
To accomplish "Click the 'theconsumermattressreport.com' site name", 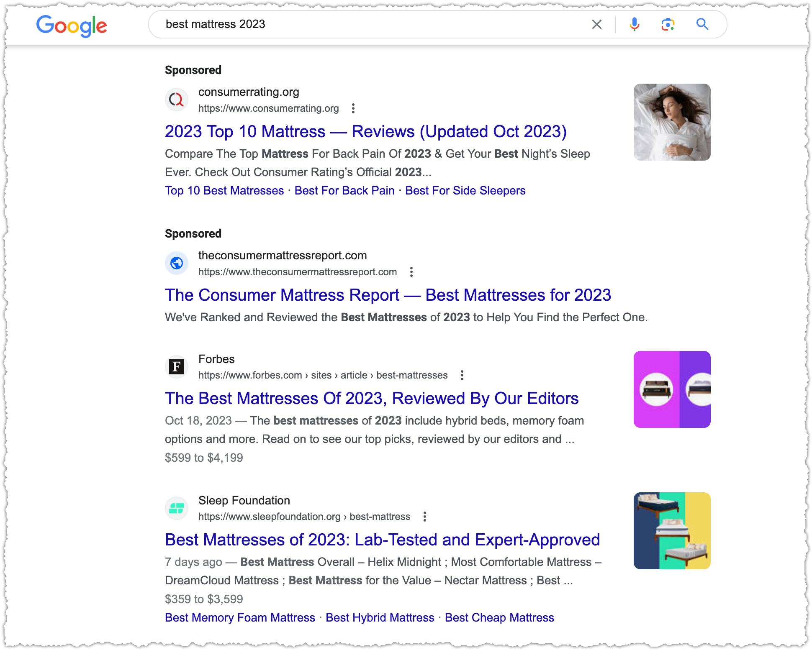I will [x=283, y=255].
